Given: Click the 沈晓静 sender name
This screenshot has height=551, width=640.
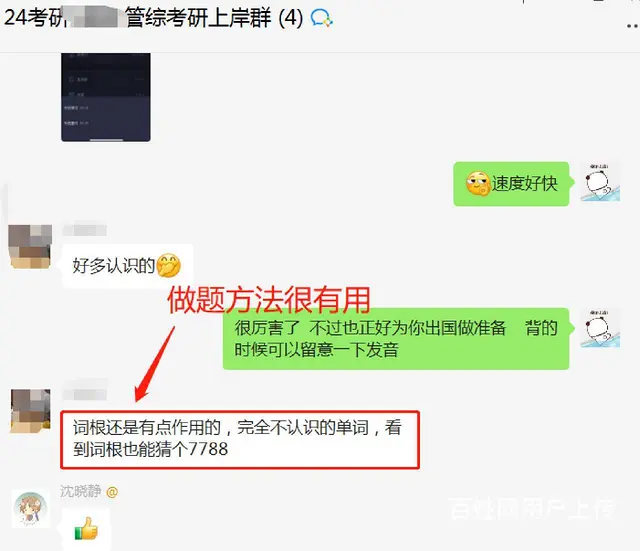Looking at the screenshot, I should [x=81, y=491].
